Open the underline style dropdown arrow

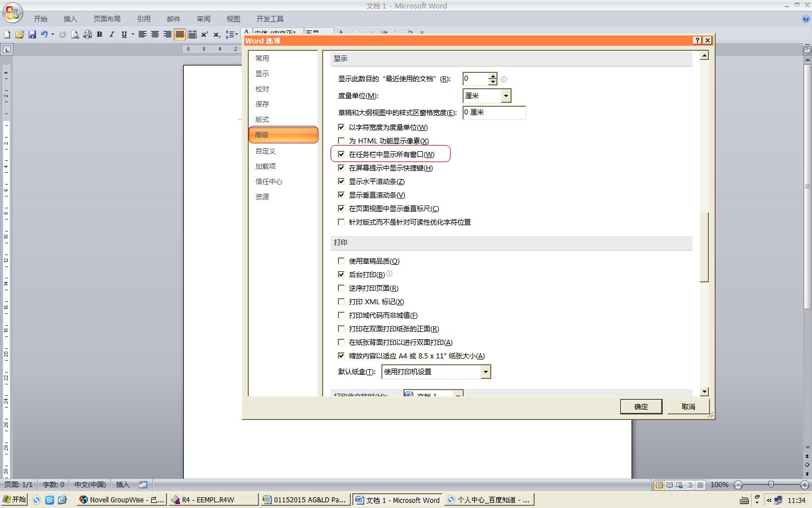tap(133, 34)
